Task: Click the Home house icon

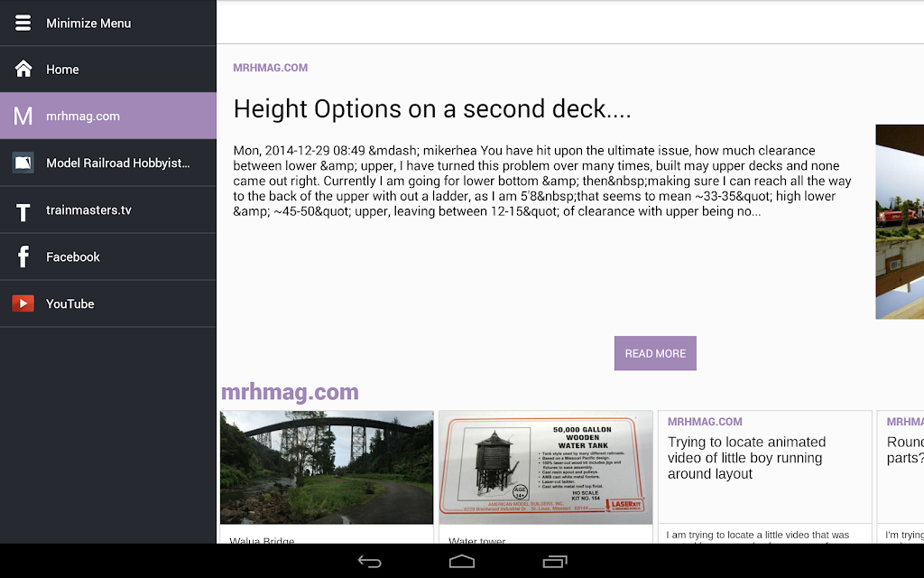Action: (23, 69)
